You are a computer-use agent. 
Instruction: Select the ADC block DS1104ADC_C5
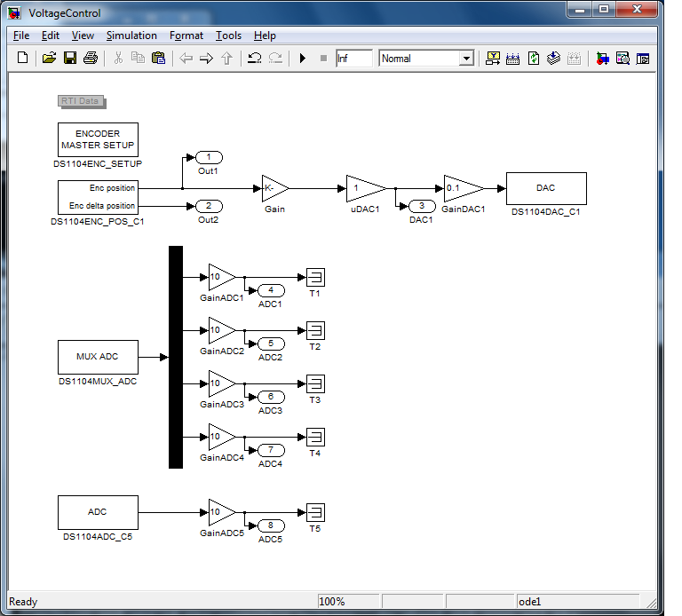[98, 512]
